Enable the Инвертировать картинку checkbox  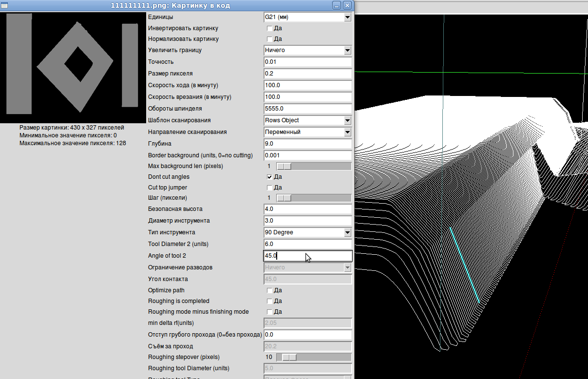click(269, 28)
